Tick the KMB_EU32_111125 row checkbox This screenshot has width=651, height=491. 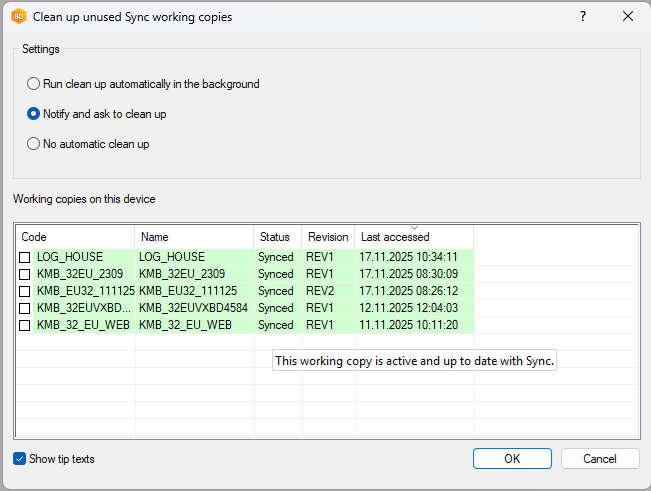[x=25, y=291]
